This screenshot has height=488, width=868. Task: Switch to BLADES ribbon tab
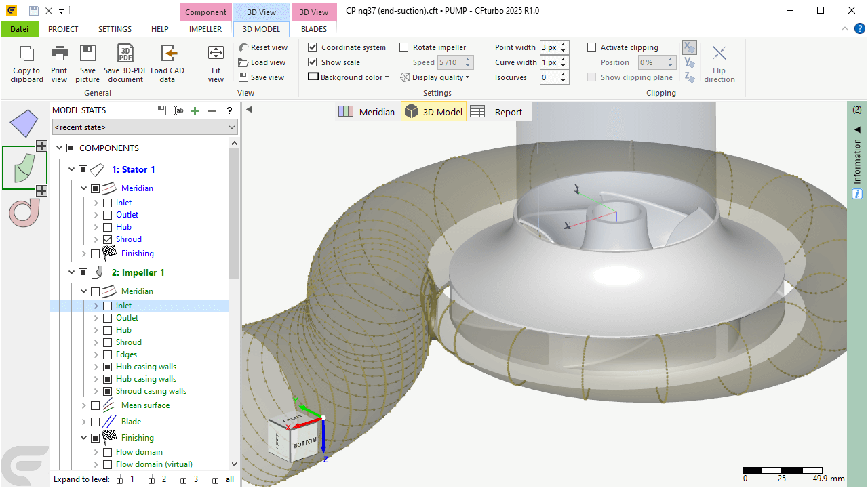click(x=314, y=29)
